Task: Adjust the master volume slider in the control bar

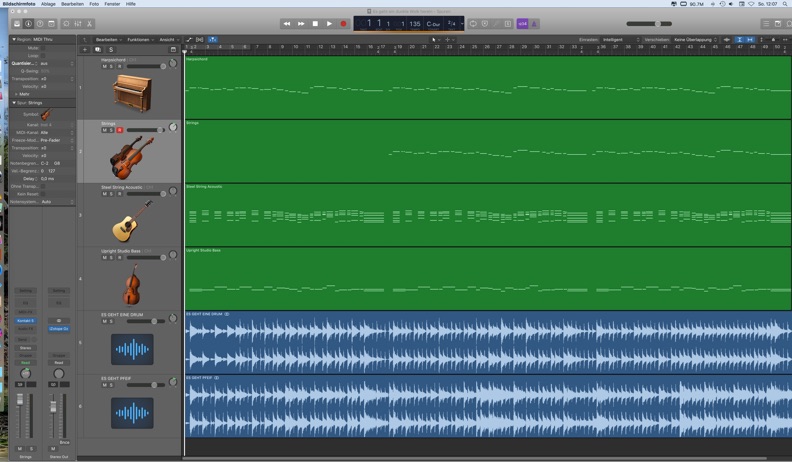Action: click(x=649, y=24)
